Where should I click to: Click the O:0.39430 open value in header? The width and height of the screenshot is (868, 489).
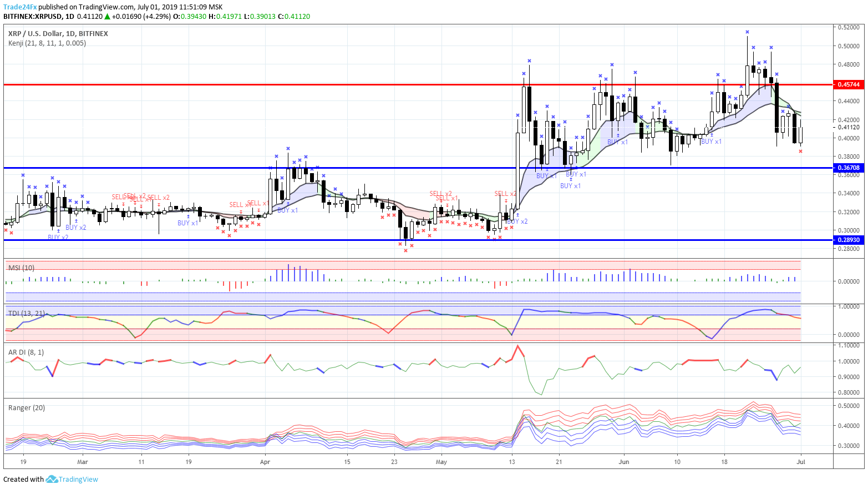click(x=190, y=17)
